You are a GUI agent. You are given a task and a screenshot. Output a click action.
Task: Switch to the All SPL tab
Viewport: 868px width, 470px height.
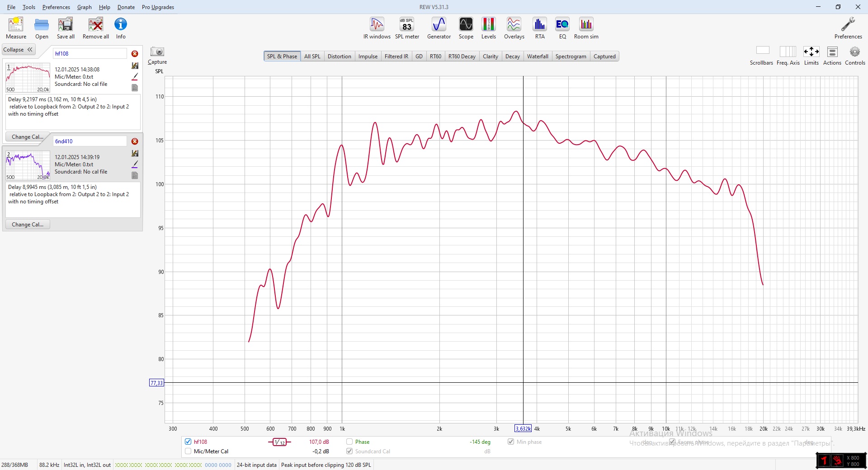(312, 56)
